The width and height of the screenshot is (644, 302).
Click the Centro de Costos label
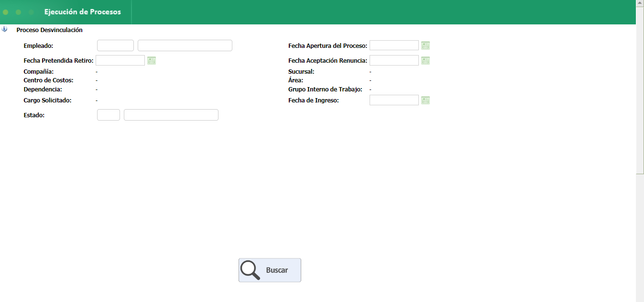click(48, 80)
